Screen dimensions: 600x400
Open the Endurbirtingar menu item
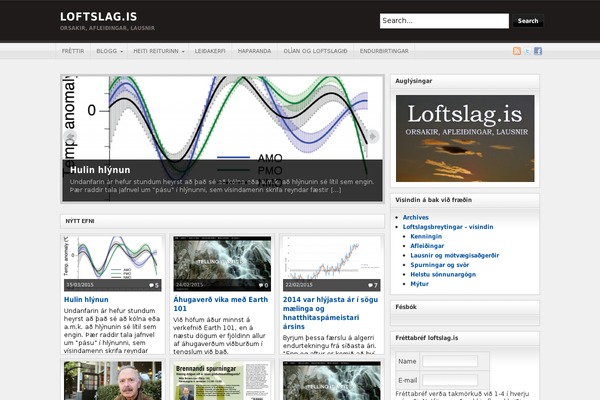pos(384,51)
